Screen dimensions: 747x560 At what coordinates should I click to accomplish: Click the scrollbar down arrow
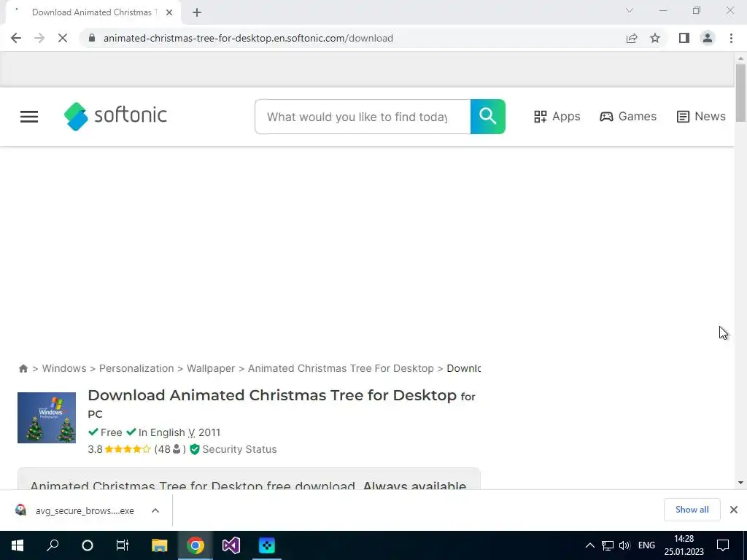tap(740, 483)
